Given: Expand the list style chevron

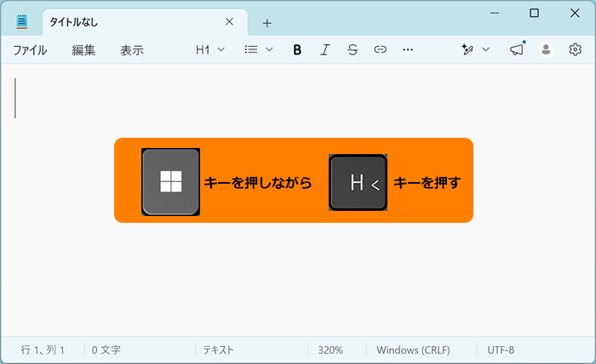Looking at the screenshot, I should pos(269,49).
